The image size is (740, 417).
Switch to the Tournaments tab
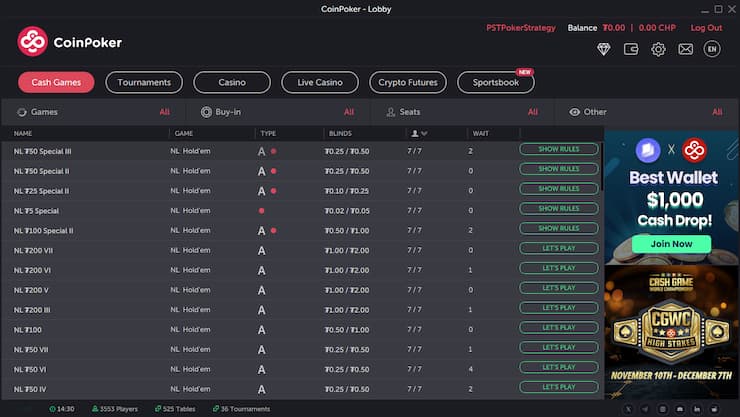click(x=144, y=82)
